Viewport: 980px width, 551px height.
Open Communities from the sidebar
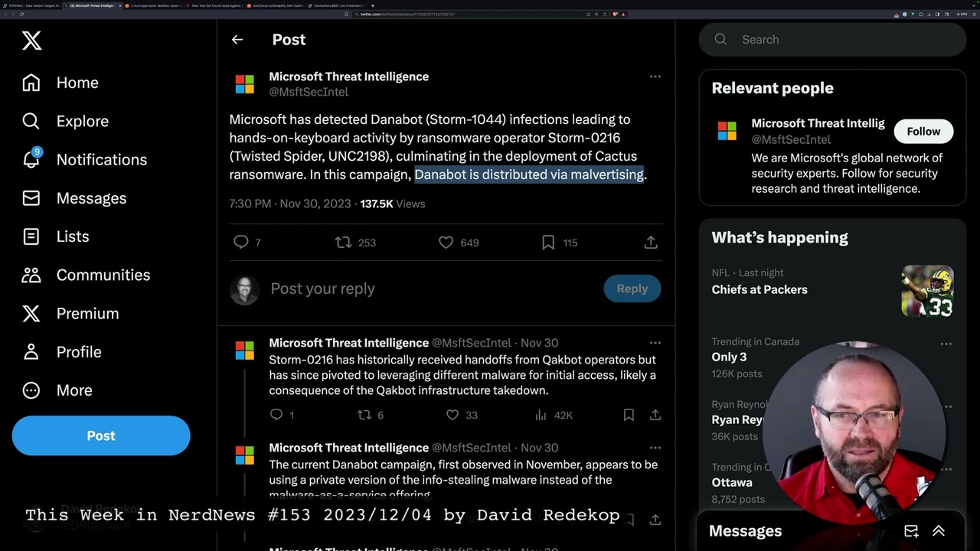[86, 275]
